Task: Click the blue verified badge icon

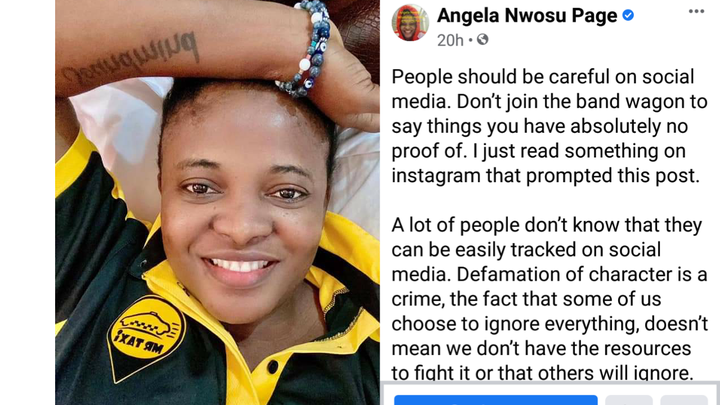Action: (628, 15)
